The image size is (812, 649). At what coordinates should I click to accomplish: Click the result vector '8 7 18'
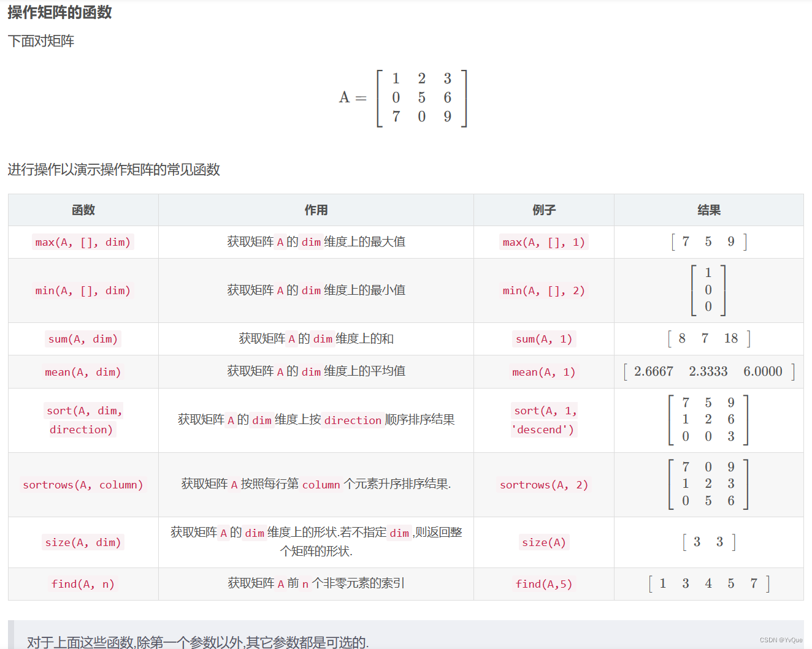(x=709, y=339)
